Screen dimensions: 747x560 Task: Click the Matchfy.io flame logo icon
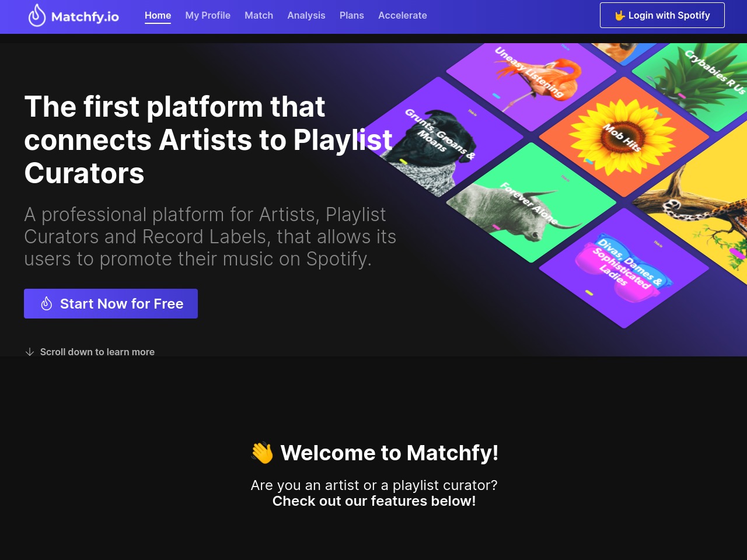click(37, 16)
